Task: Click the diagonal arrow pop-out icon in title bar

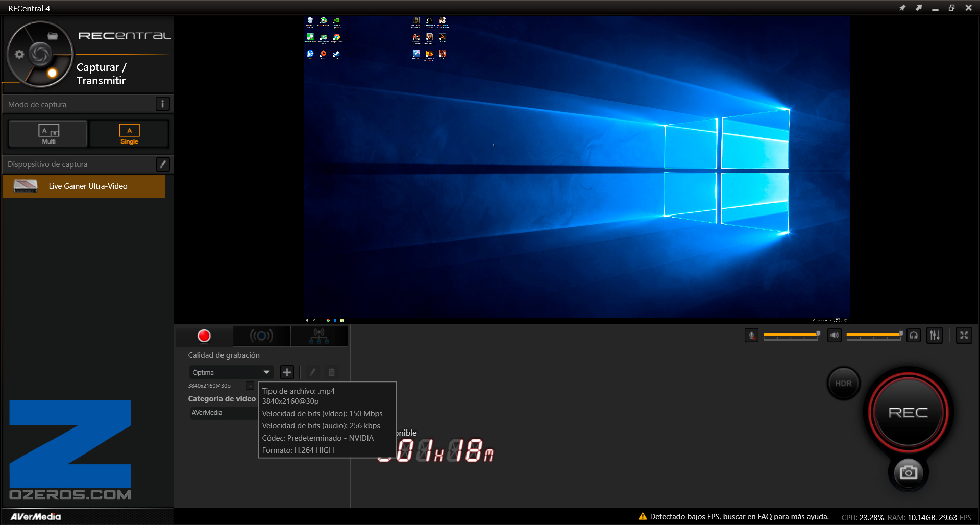Action: [x=919, y=8]
